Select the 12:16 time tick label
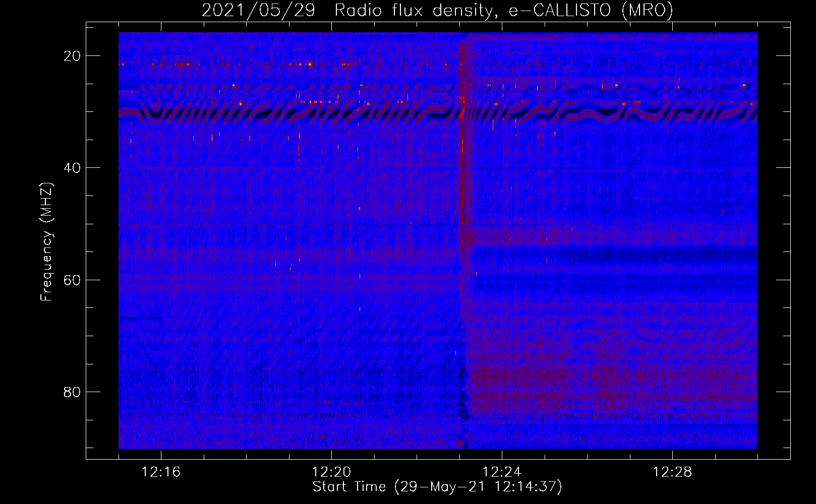 coord(161,472)
